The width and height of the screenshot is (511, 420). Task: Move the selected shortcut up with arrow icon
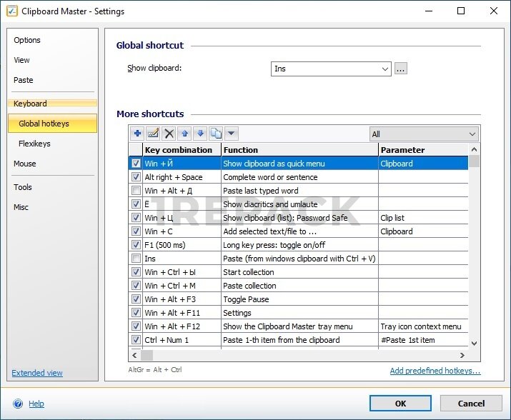point(185,134)
